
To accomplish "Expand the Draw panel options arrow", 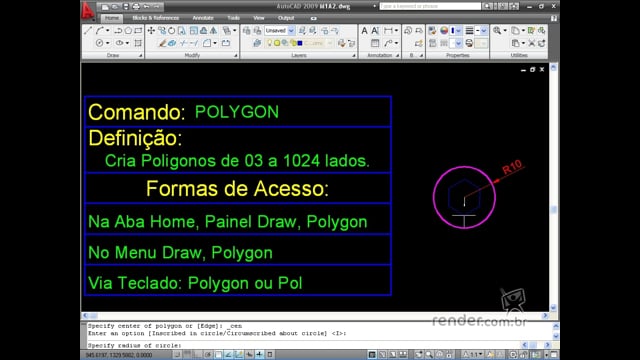I will 140,56.
